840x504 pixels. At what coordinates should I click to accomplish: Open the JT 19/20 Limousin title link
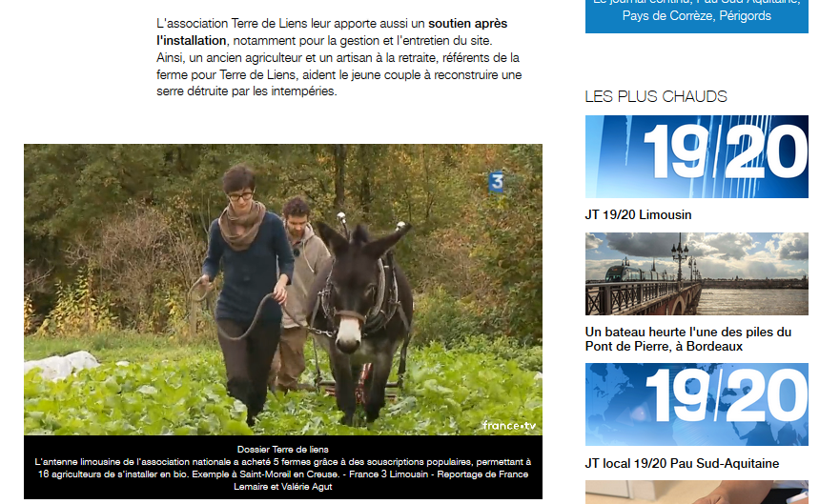click(638, 214)
